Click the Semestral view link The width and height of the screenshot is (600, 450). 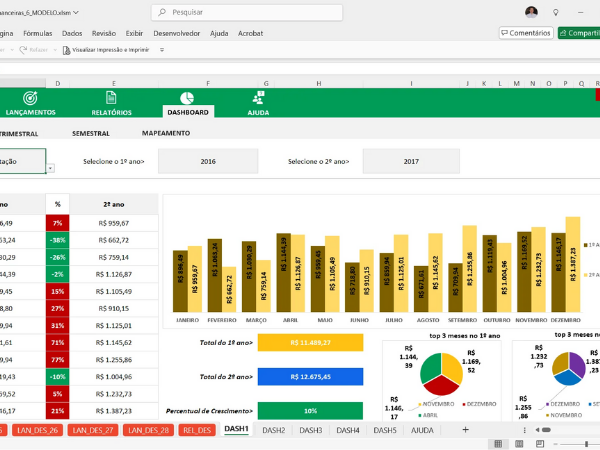point(91,133)
